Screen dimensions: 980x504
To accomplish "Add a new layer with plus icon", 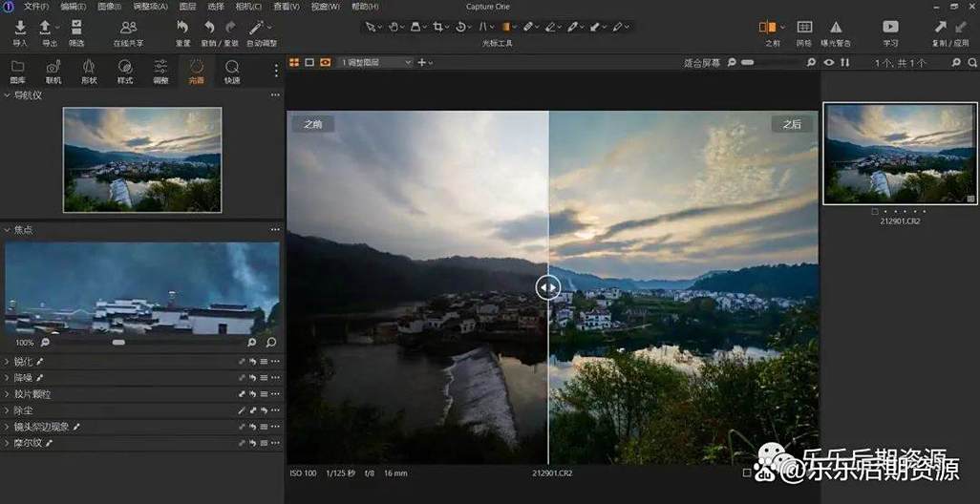I will (x=422, y=62).
